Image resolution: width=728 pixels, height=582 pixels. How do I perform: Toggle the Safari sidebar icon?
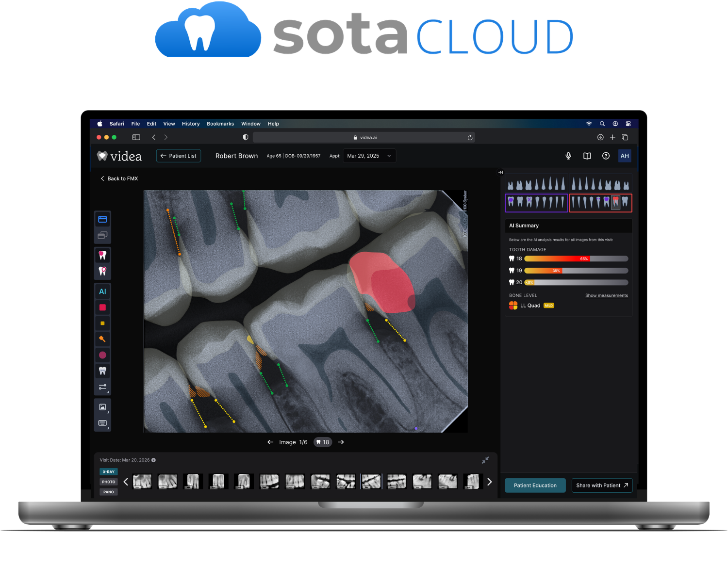(x=136, y=137)
